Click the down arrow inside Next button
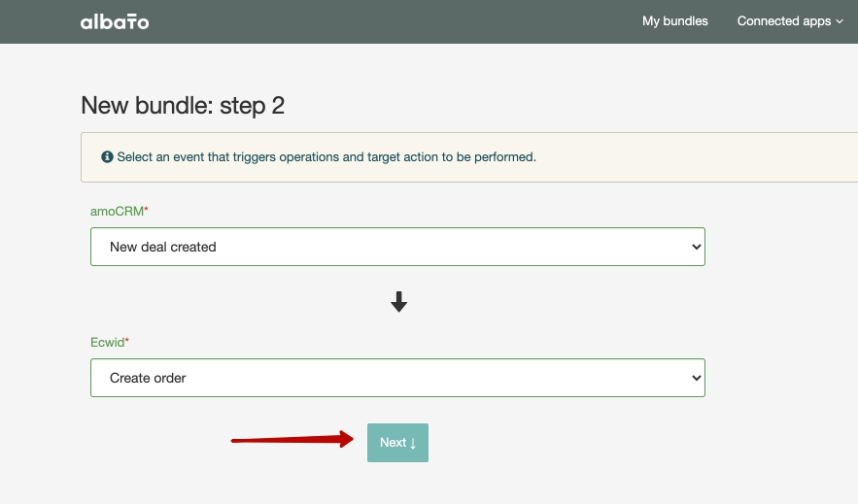The width and height of the screenshot is (858, 504). [413, 443]
